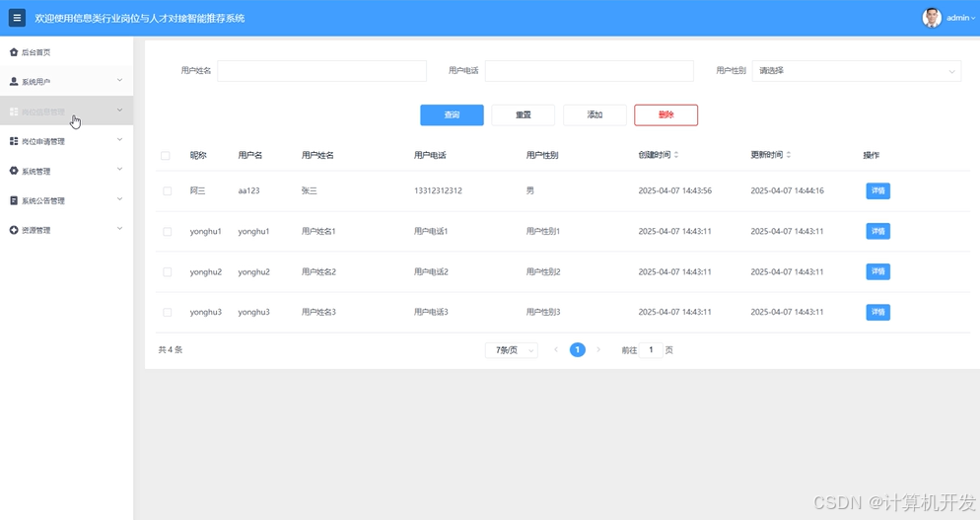Go to next page arrow
The height and width of the screenshot is (520, 980).
(598, 350)
